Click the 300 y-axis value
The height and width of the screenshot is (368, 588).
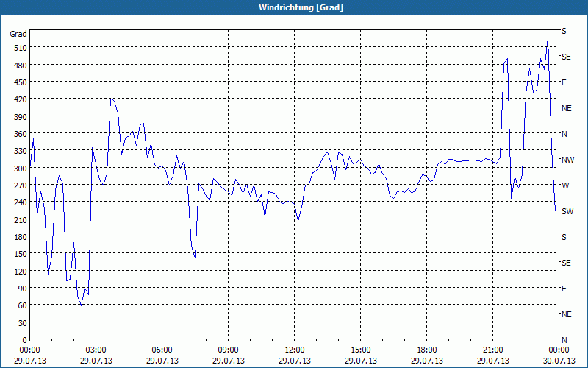tap(21, 169)
